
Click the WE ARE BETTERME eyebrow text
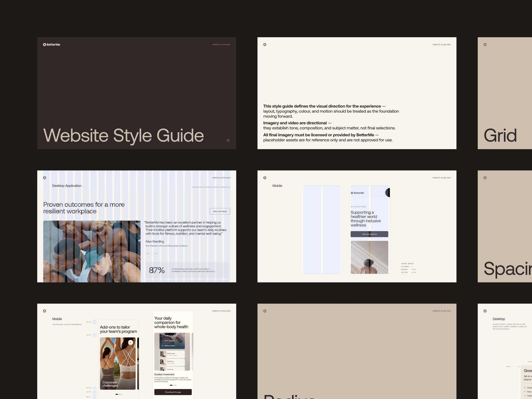click(x=358, y=207)
